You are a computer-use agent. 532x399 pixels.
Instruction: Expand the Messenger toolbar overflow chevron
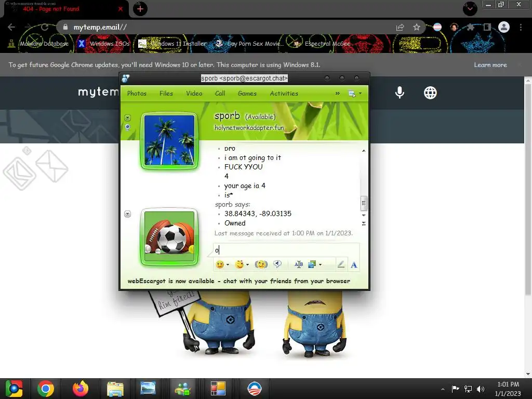(x=338, y=94)
